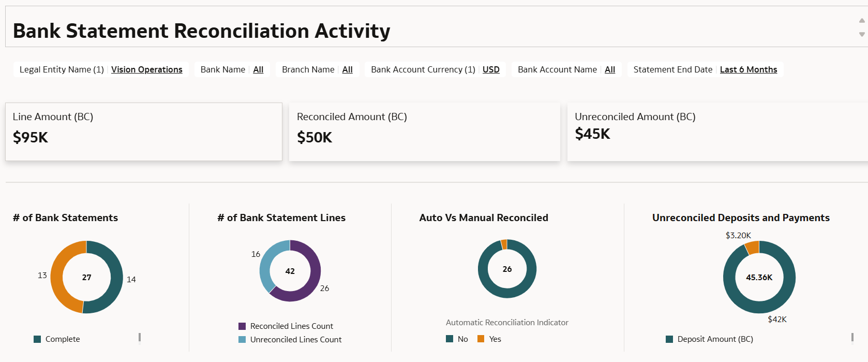The image size is (868, 362).
Task: Click the purple reconciled lines donut segment
Action: (312, 280)
